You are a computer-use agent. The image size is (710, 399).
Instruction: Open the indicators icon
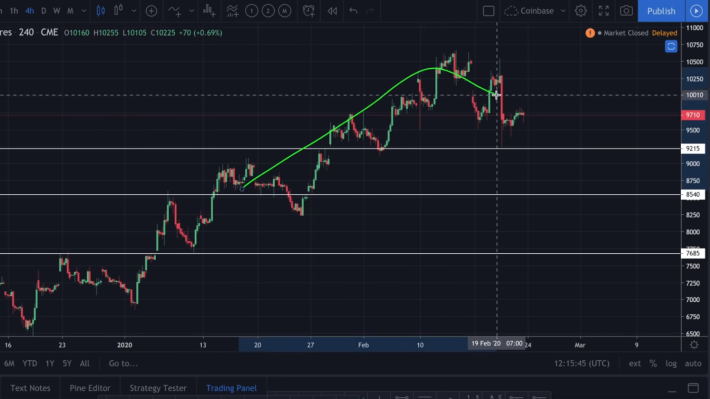(174, 11)
